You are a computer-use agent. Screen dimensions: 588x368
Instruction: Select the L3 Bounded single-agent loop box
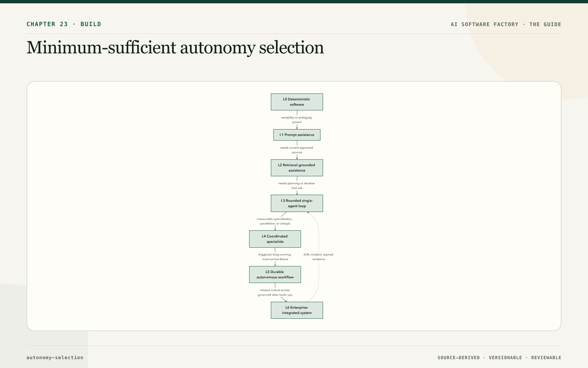(x=297, y=203)
